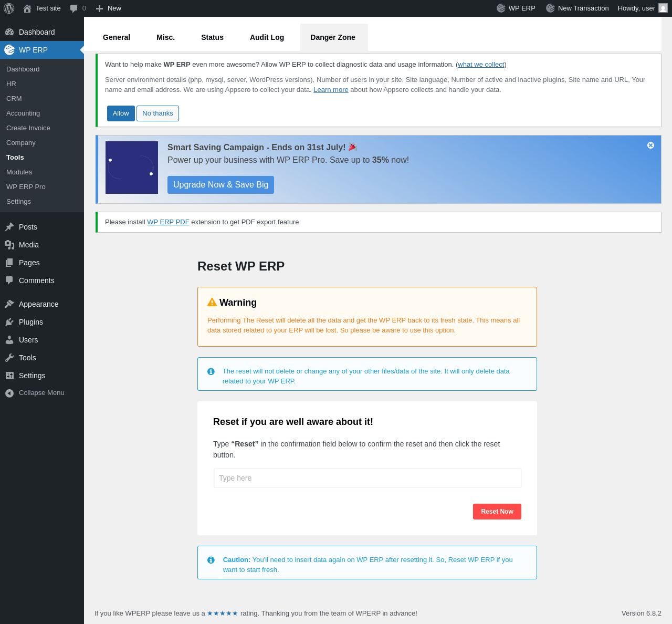
Task: Select the Danger Zone tab
Action: pyautogui.click(x=333, y=37)
